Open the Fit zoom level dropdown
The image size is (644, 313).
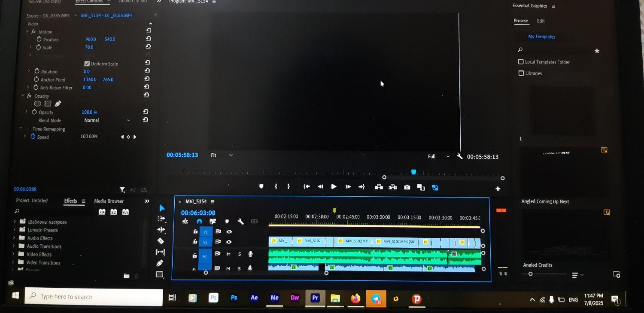click(222, 155)
